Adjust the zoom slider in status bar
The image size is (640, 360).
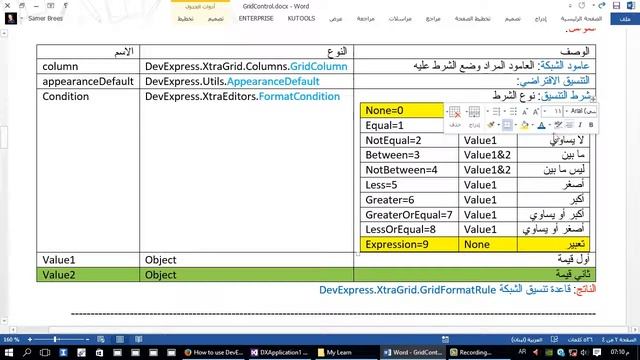55,339
